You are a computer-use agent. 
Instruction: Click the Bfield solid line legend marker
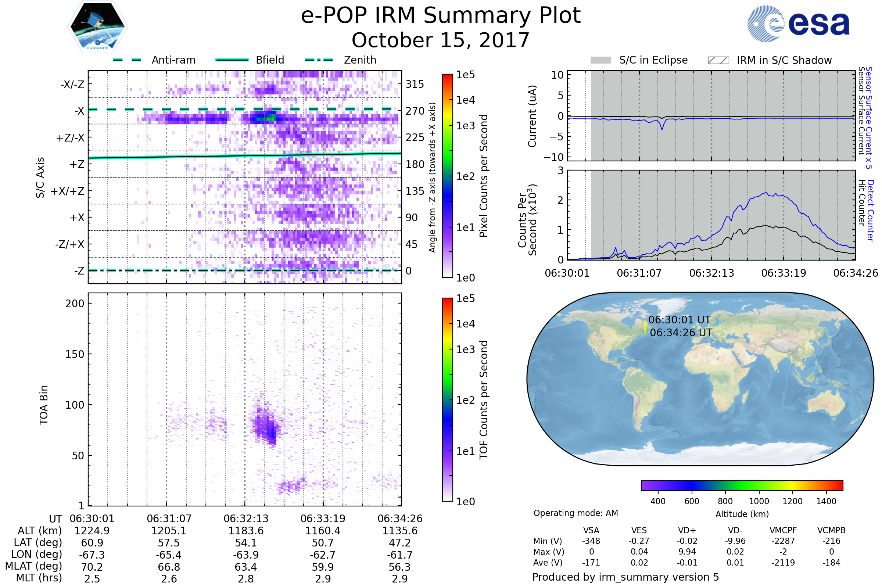[x=232, y=60]
